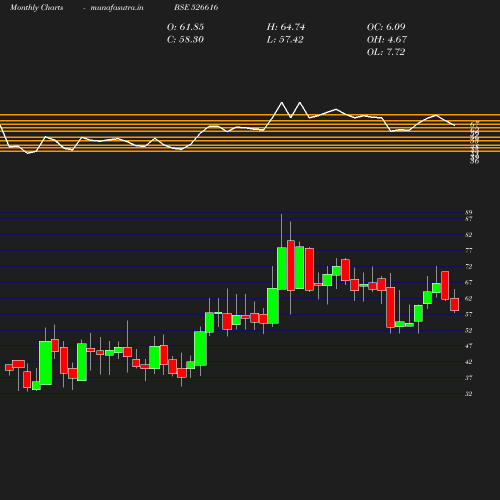Click the 'Monthly Charts' title text
The image size is (500, 500).
tap(37, 7)
